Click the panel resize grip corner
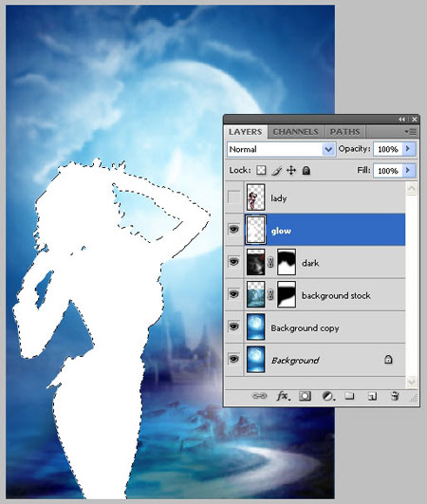 click(x=413, y=399)
